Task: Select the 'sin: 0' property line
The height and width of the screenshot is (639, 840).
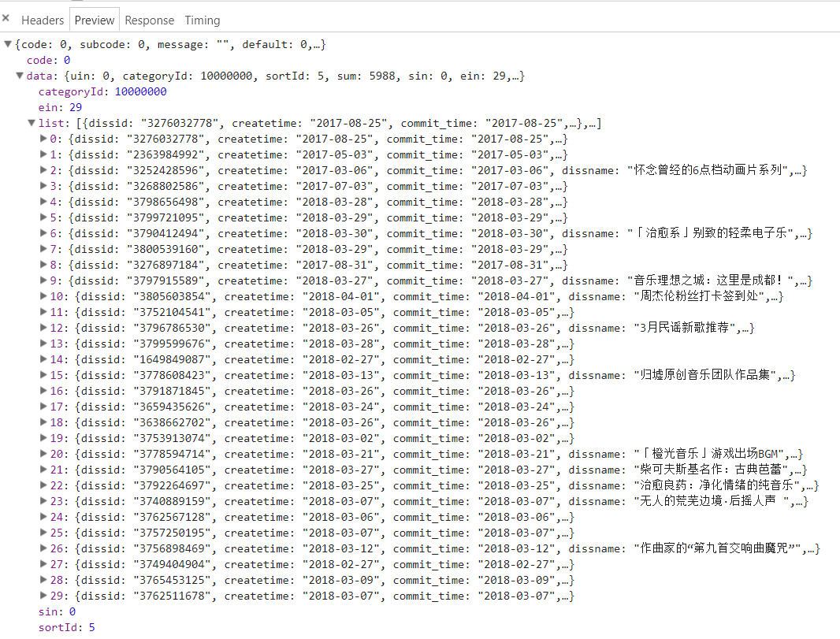Action: pyautogui.click(x=57, y=611)
